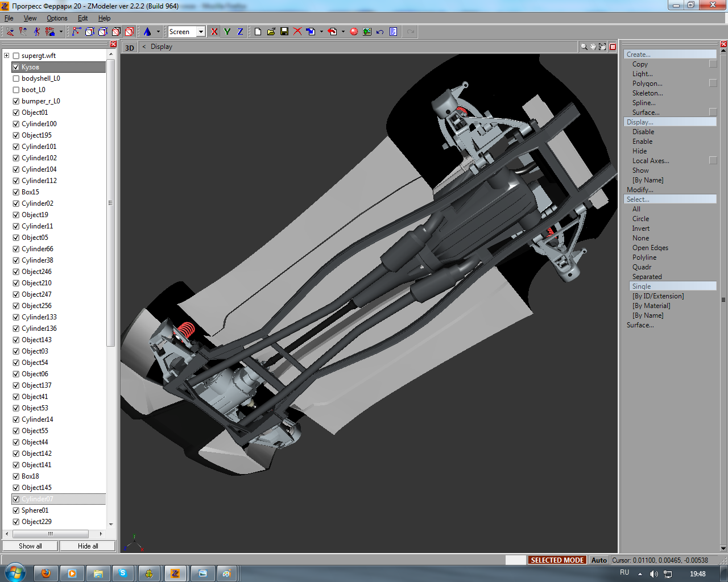
Task: Open the Help menu
Action: [104, 18]
